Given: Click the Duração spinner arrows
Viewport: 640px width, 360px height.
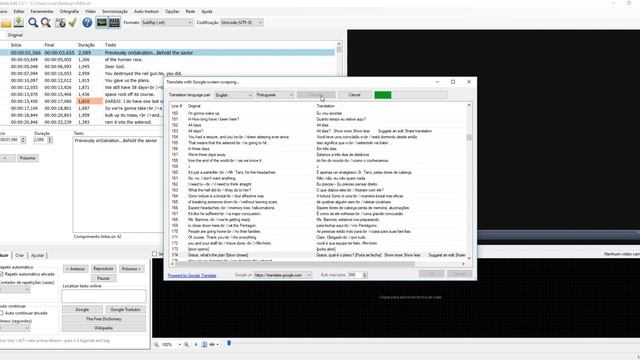Looking at the screenshot, I should coord(50,140).
